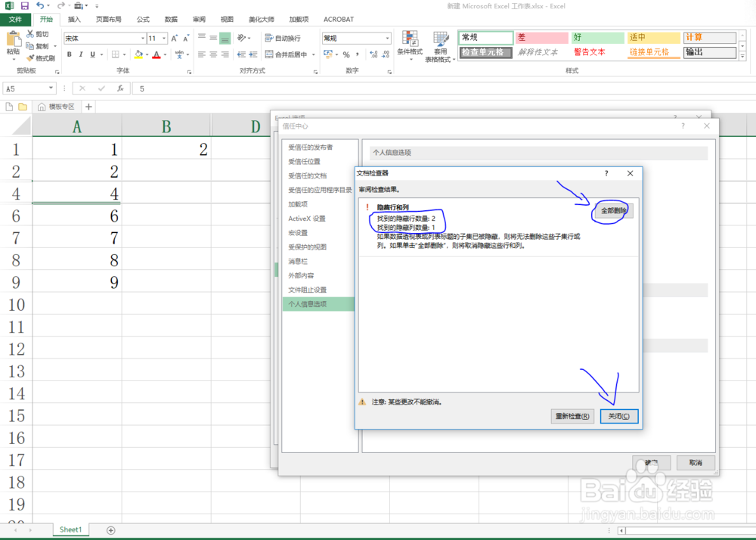Open Format as Table (套用表格格式)
This screenshot has height=540, width=756.
click(440, 47)
